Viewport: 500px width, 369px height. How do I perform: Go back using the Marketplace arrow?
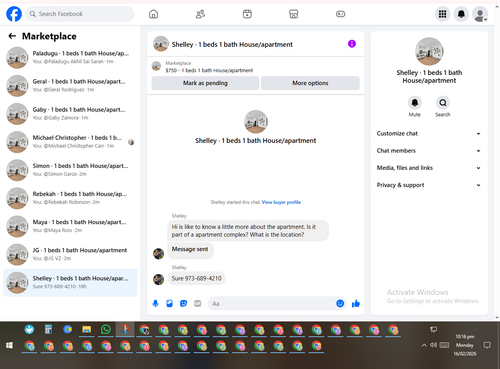tap(12, 36)
